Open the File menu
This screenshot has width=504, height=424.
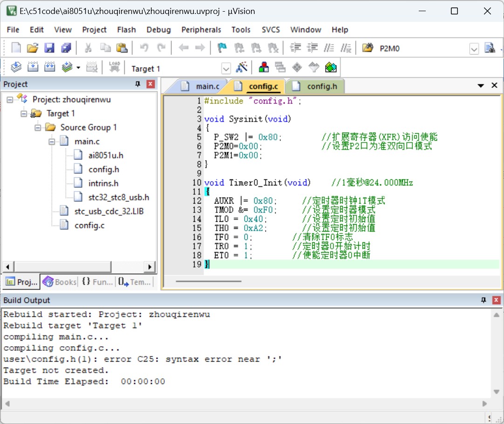pyautogui.click(x=13, y=30)
